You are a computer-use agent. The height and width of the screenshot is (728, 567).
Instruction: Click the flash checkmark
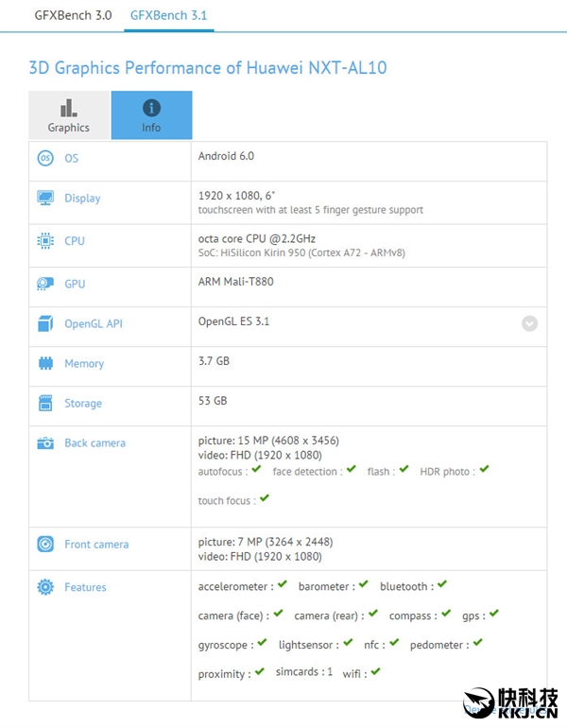click(404, 469)
